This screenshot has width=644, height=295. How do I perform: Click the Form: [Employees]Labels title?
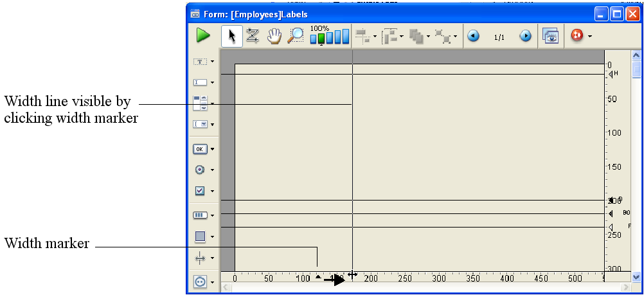(255, 15)
